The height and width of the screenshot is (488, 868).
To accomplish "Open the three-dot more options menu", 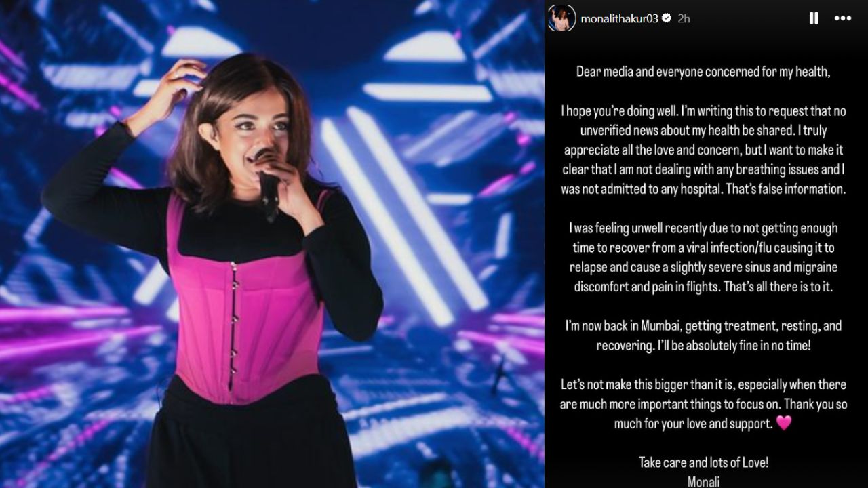I will pyautogui.click(x=844, y=19).
